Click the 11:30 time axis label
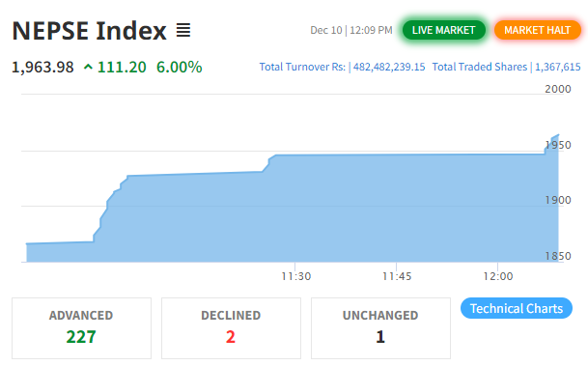The height and width of the screenshot is (366, 588). click(x=295, y=276)
